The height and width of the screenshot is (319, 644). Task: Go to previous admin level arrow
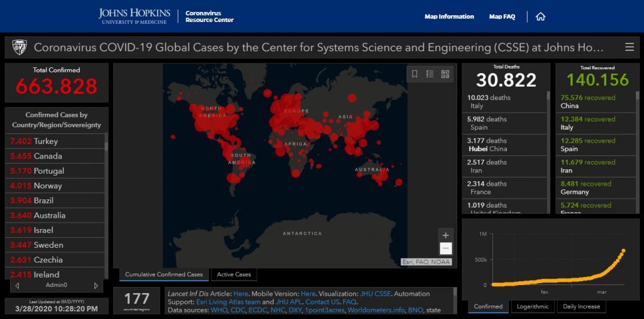tap(17, 286)
